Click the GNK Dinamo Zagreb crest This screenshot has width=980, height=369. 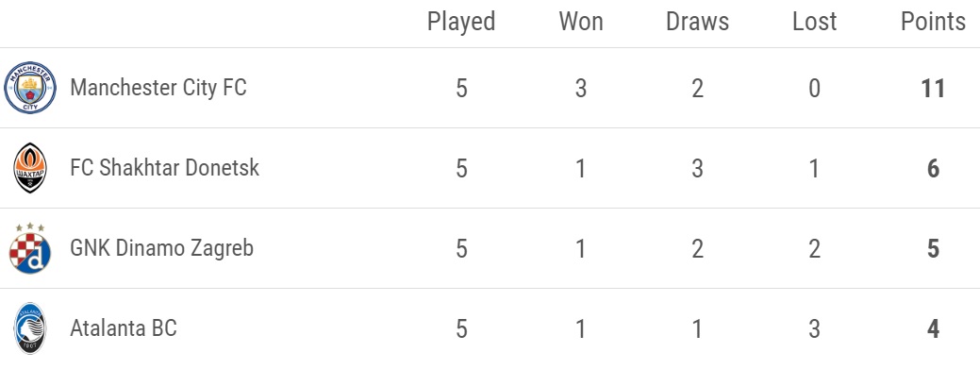pyautogui.click(x=30, y=248)
